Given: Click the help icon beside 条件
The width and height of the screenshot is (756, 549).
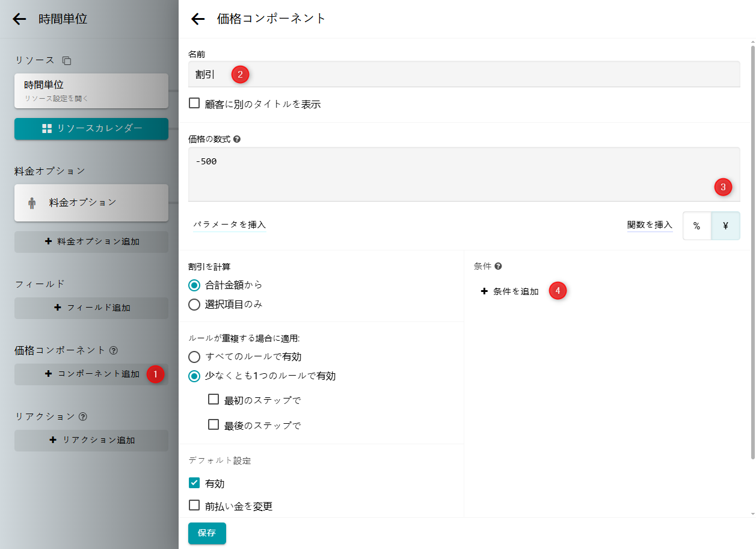Looking at the screenshot, I should point(498,266).
